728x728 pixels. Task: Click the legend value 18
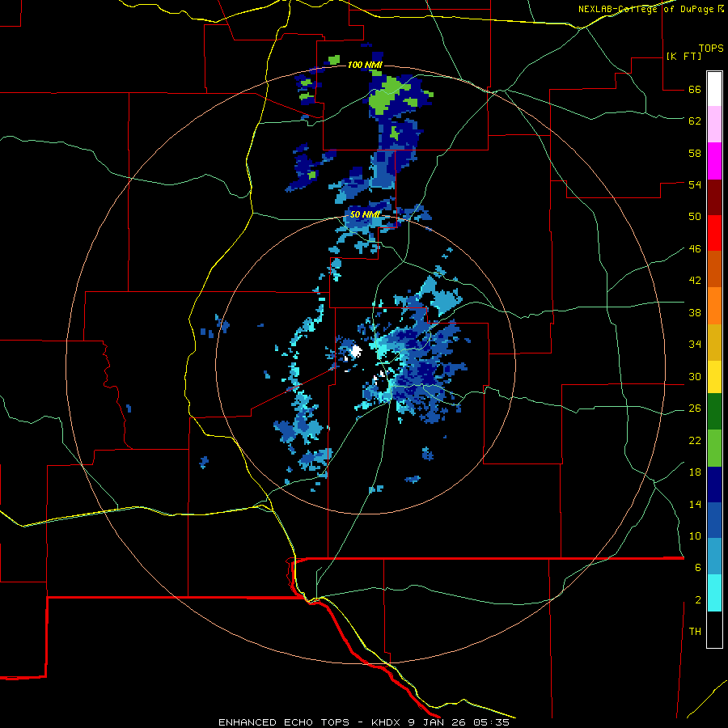pyautogui.click(x=695, y=472)
